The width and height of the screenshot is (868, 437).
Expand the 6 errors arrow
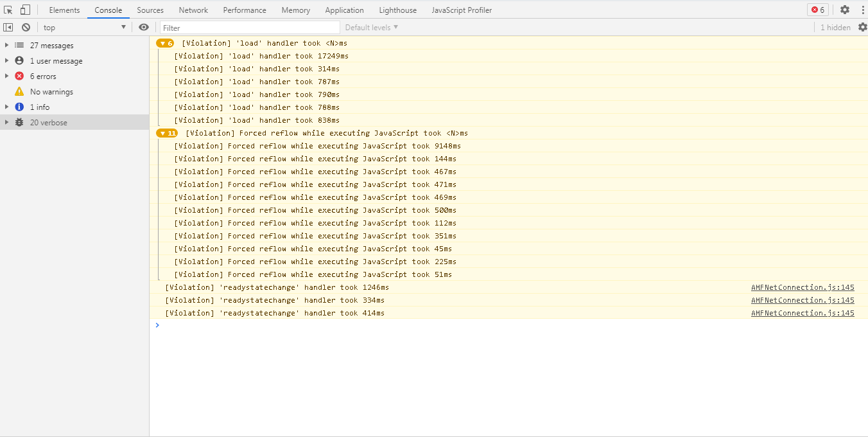click(6, 76)
